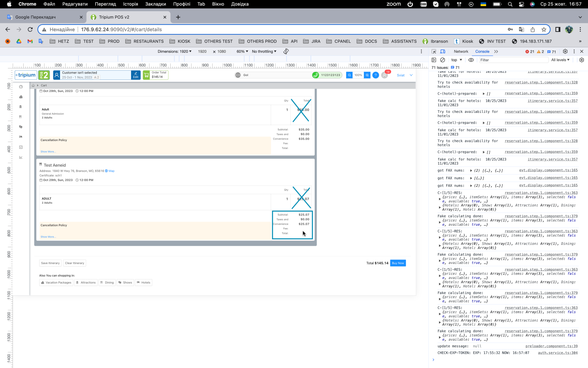Click the green phone call icon
The width and height of the screenshot is (588, 368).
315,75
